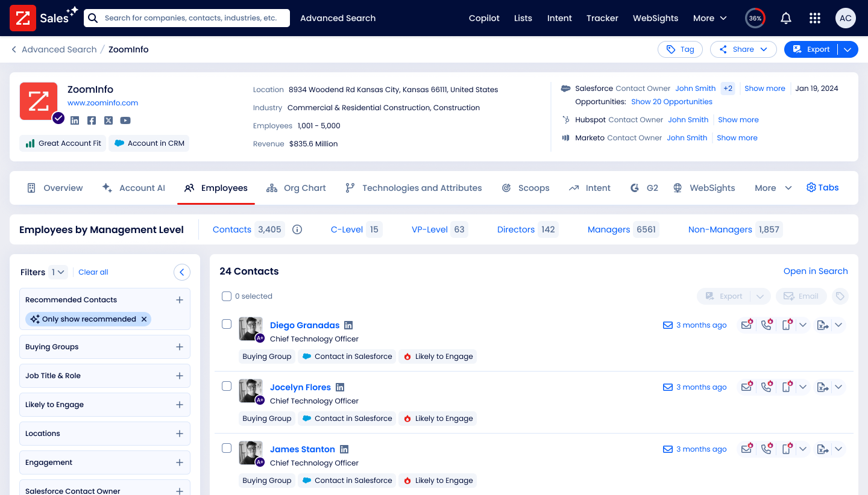This screenshot has width=868, height=495.
Task: Go back with the Advanced Search arrow
Action: 14,49
